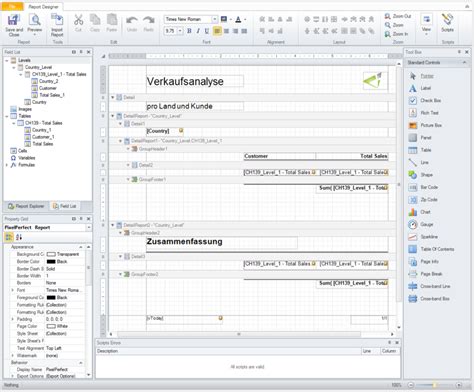Collapse the Standard Controls section
The width and height of the screenshot is (474, 392).
[x=464, y=62]
